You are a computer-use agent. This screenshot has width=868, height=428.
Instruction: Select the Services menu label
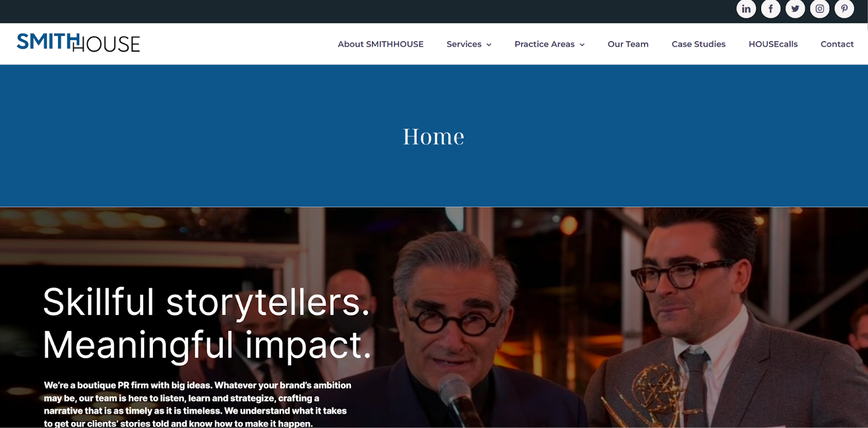click(464, 44)
